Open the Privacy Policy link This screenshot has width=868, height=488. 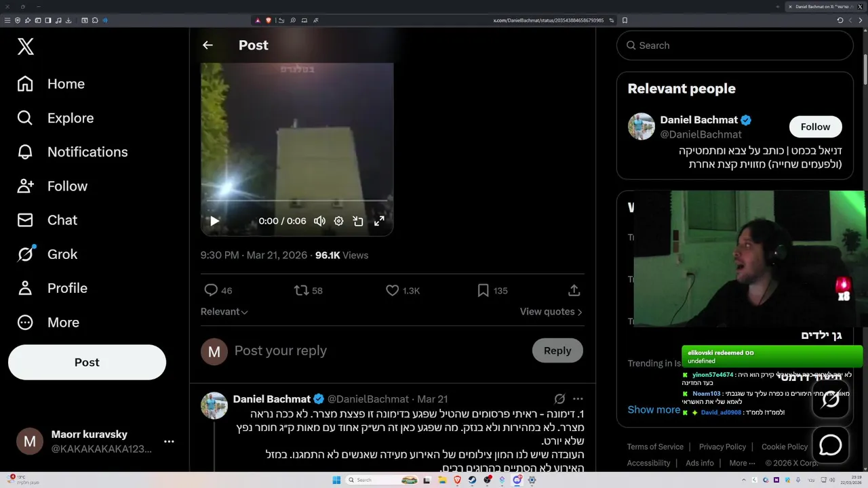(722, 447)
